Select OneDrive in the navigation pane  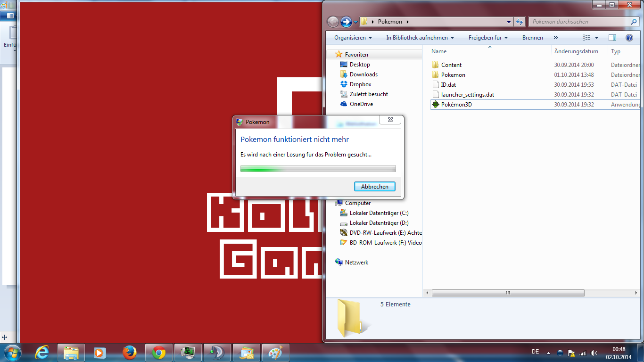click(361, 104)
